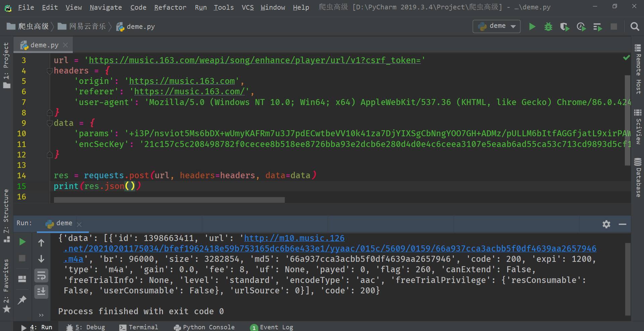Select deme.py in the navigation breadcrumb
The height and width of the screenshot is (331, 644).
136,27
